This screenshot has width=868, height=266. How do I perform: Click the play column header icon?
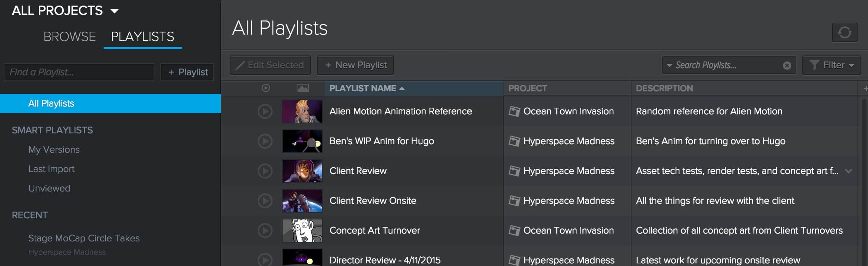point(265,88)
